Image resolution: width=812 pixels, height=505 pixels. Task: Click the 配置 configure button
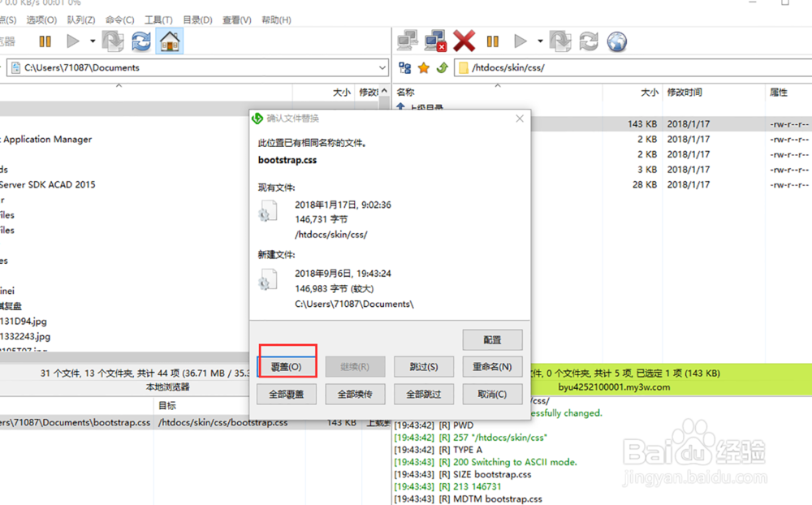(492, 339)
